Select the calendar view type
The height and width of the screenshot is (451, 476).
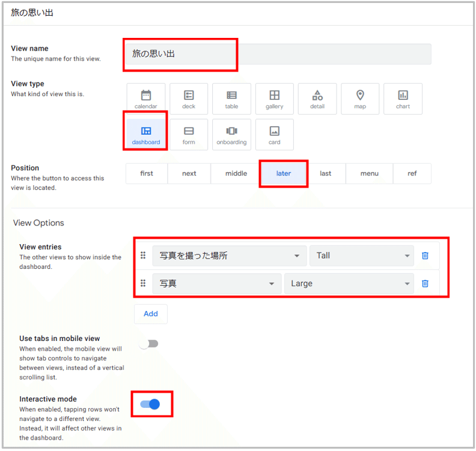click(x=146, y=99)
